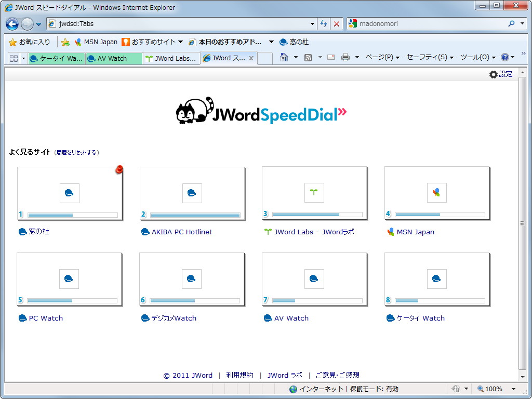Switch to the AV Watch tab
Image resolution: width=532 pixels, height=399 pixels.
(114, 58)
